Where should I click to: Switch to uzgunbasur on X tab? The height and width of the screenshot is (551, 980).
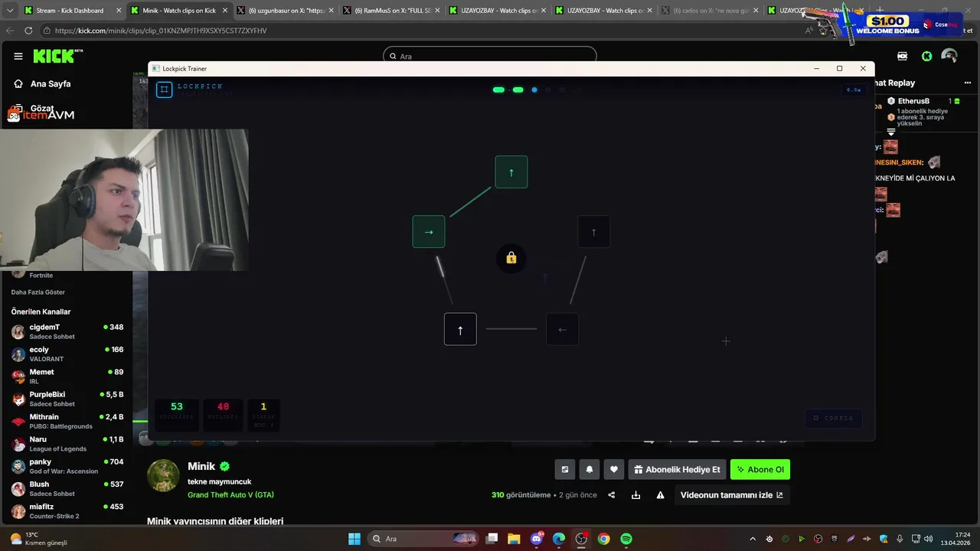(285, 11)
